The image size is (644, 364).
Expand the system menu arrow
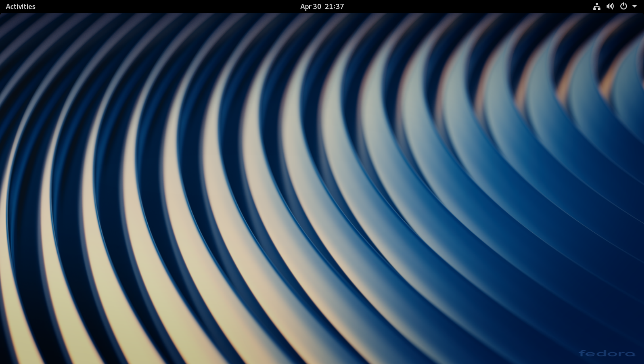[635, 6]
